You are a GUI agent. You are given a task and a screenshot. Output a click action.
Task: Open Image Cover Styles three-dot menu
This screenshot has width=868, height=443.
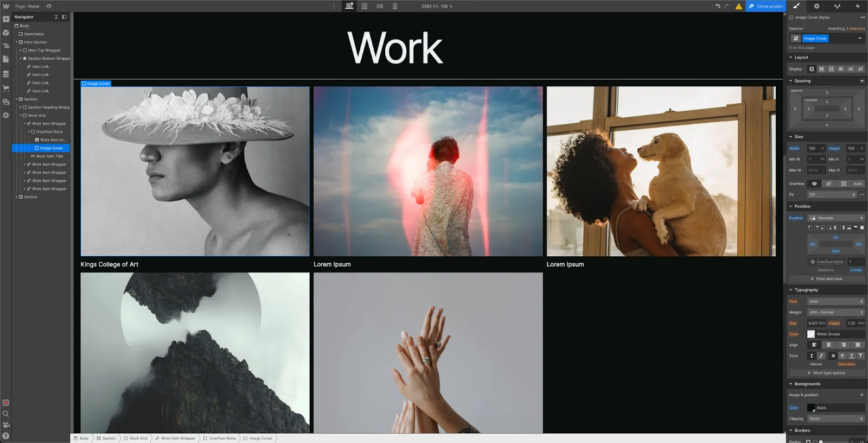[x=863, y=17]
